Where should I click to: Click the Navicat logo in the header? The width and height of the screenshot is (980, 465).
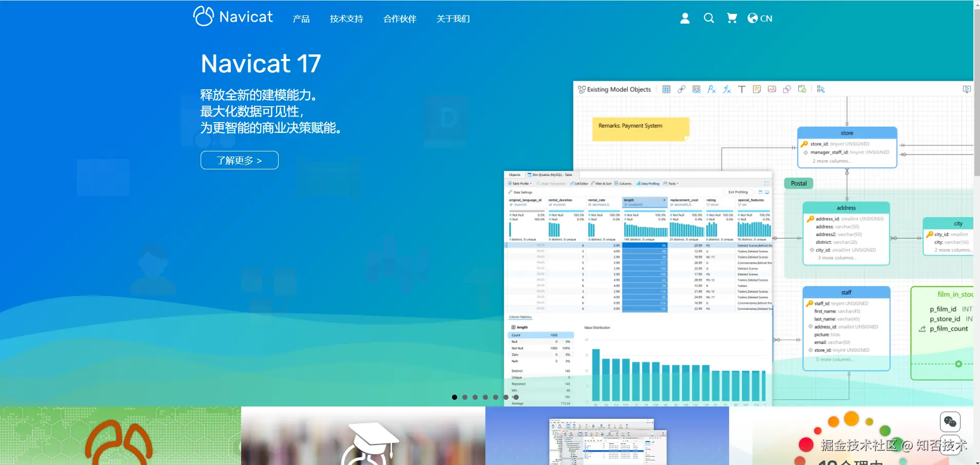pos(233,16)
